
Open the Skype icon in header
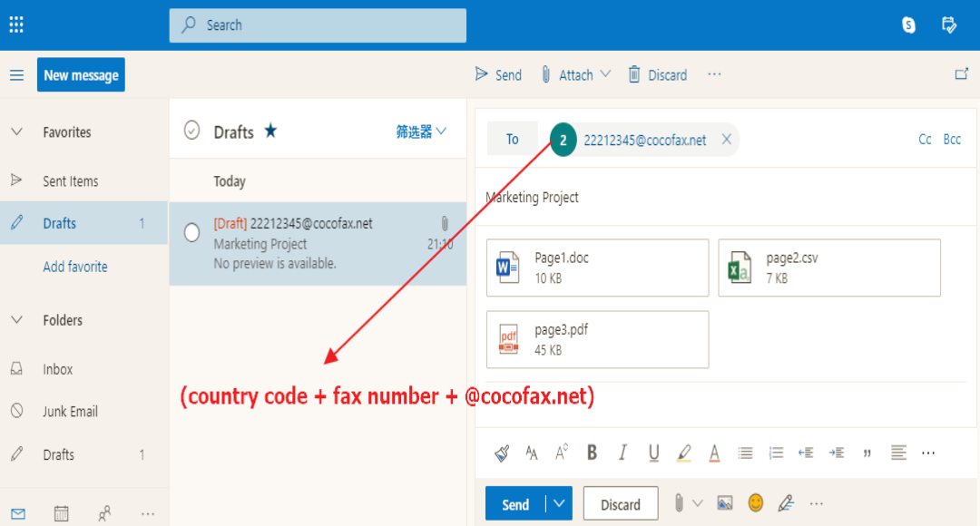pos(908,25)
